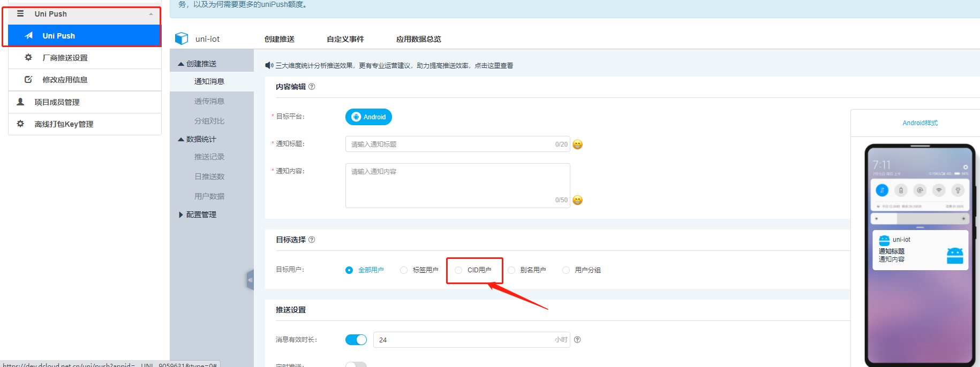Focus the message validity hours field
Image resolution: width=980 pixels, height=367 pixels.
tap(471, 340)
